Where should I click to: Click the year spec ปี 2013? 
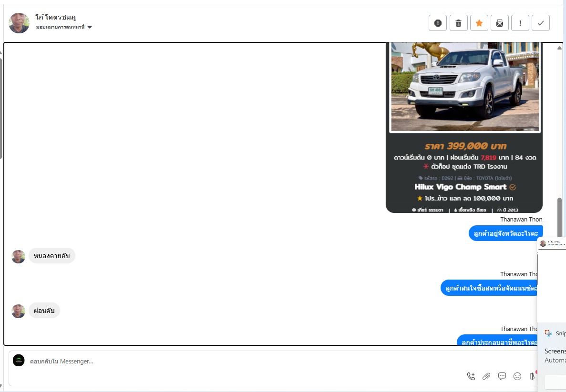pyautogui.click(x=507, y=210)
